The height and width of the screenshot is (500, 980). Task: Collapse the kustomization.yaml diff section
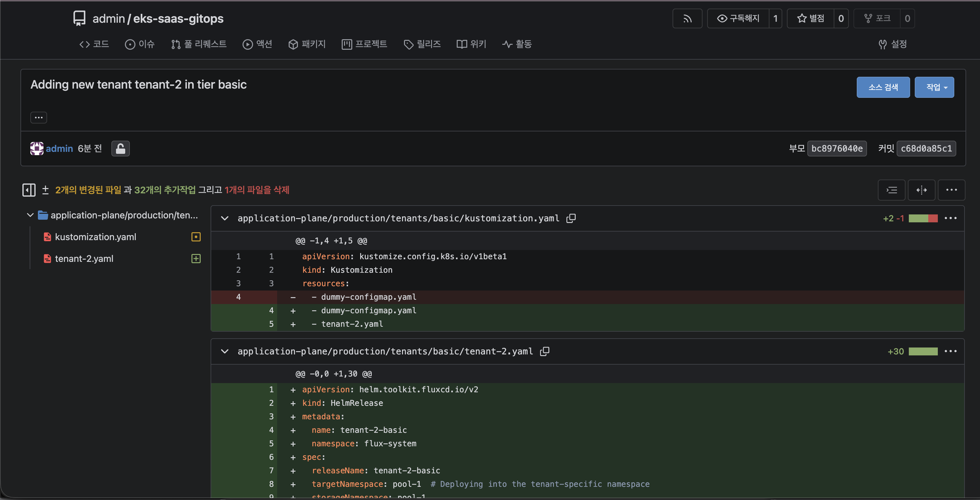[225, 218]
